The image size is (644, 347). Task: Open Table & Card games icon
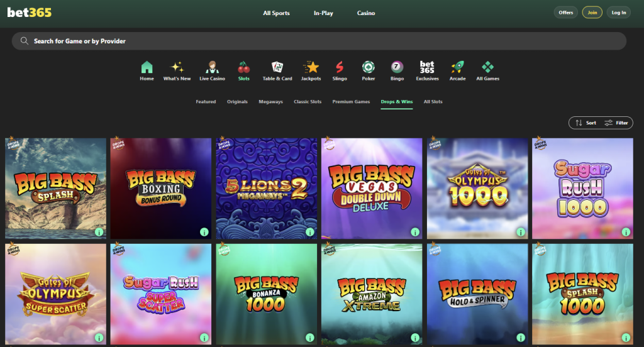tap(277, 67)
